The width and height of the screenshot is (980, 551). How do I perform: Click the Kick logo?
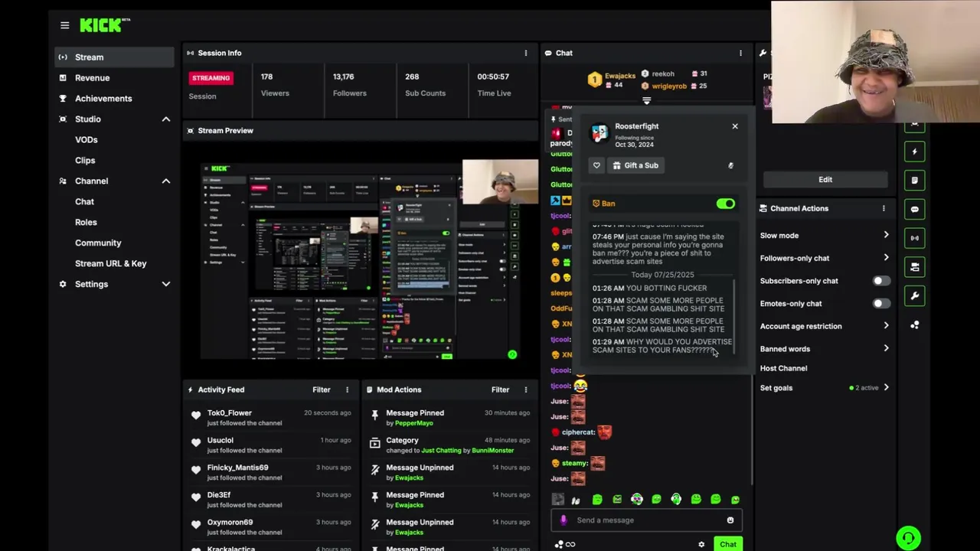104,25
